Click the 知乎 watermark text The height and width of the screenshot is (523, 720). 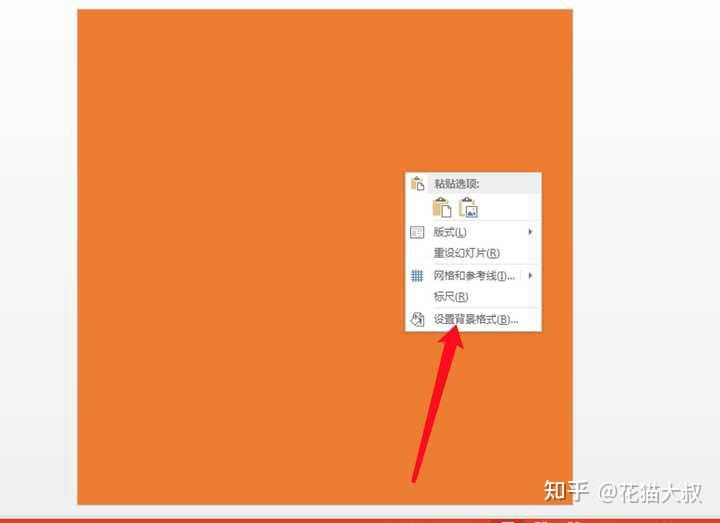pyautogui.click(x=566, y=491)
